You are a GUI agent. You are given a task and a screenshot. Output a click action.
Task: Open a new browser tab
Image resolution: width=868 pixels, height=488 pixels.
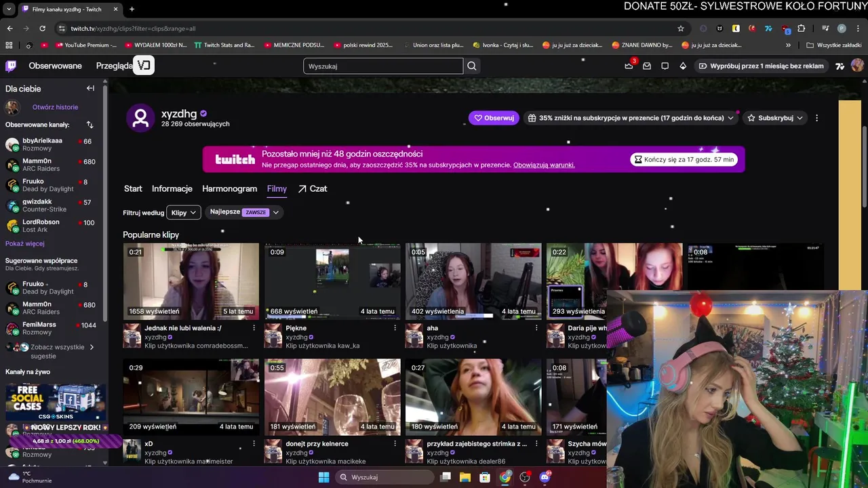click(x=132, y=9)
